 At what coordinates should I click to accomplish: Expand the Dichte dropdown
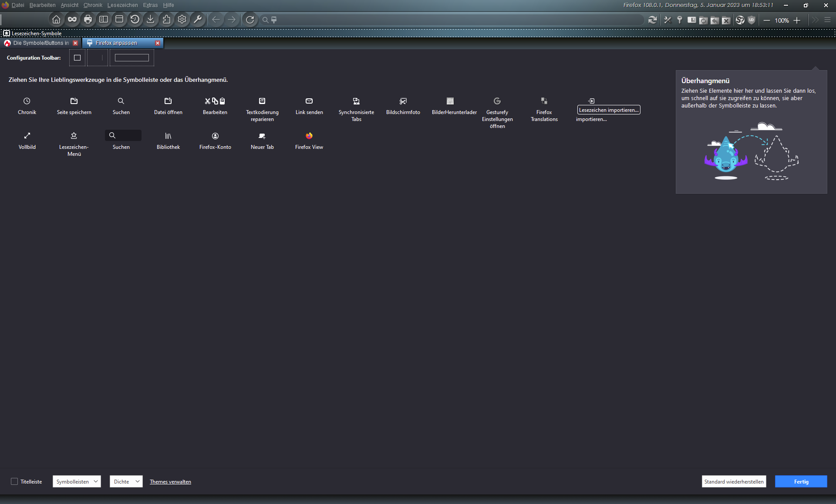[x=126, y=481]
